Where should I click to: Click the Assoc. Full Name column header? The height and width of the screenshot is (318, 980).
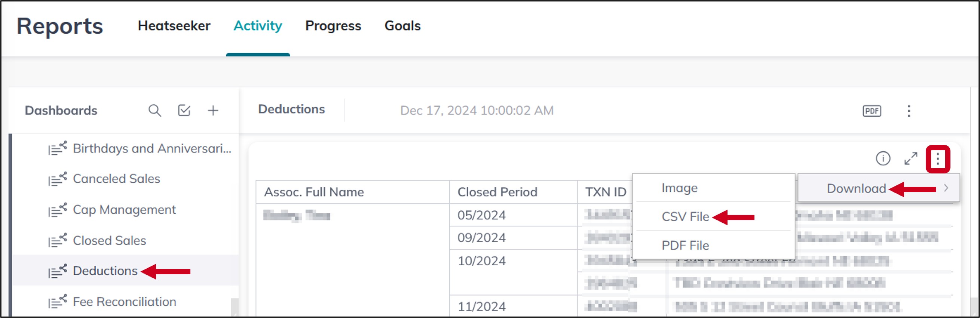click(x=314, y=192)
